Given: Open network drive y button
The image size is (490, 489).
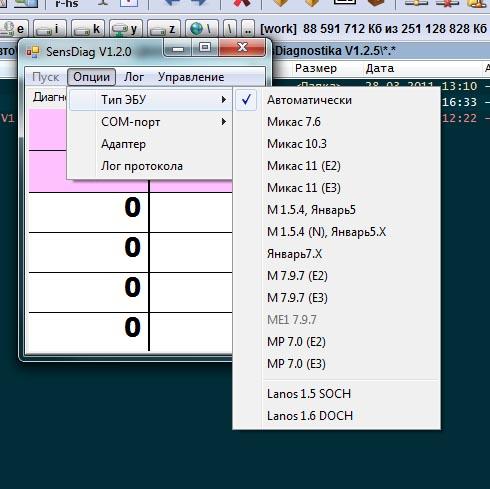Looking at the screenshot, I should click(x=126, y=29).
